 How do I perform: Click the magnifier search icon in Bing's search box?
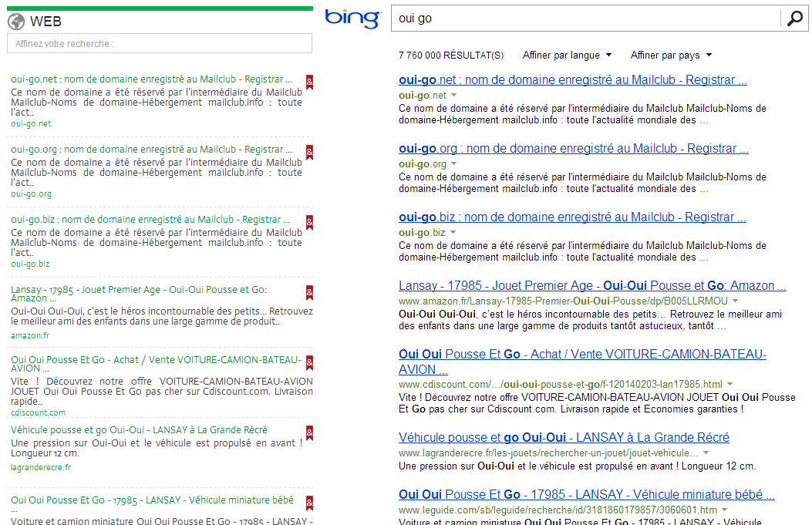coord(794,19)
